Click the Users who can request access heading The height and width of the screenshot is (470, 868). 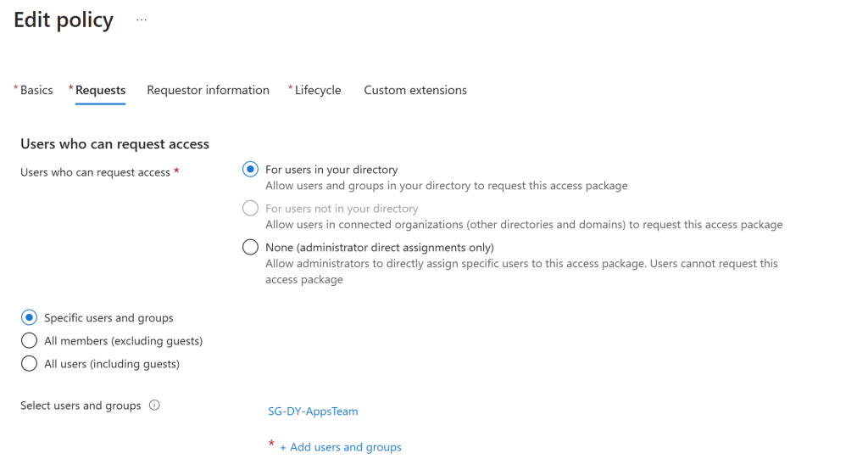(114, 144)
